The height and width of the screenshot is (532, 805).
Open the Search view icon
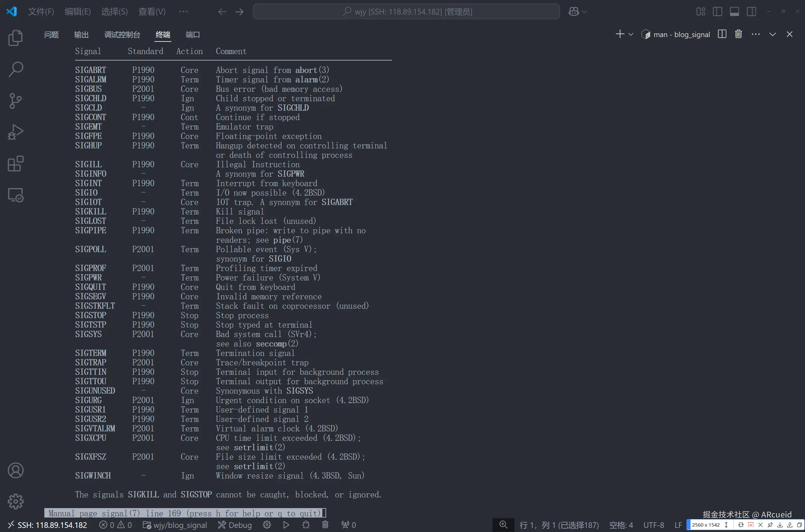click(15, 69)
